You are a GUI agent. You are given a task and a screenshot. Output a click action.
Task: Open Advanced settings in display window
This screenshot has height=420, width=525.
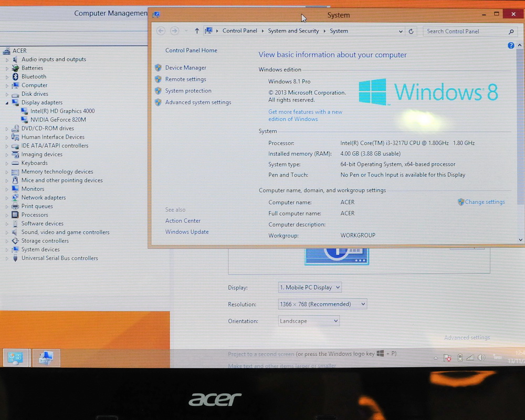(467, 338)
